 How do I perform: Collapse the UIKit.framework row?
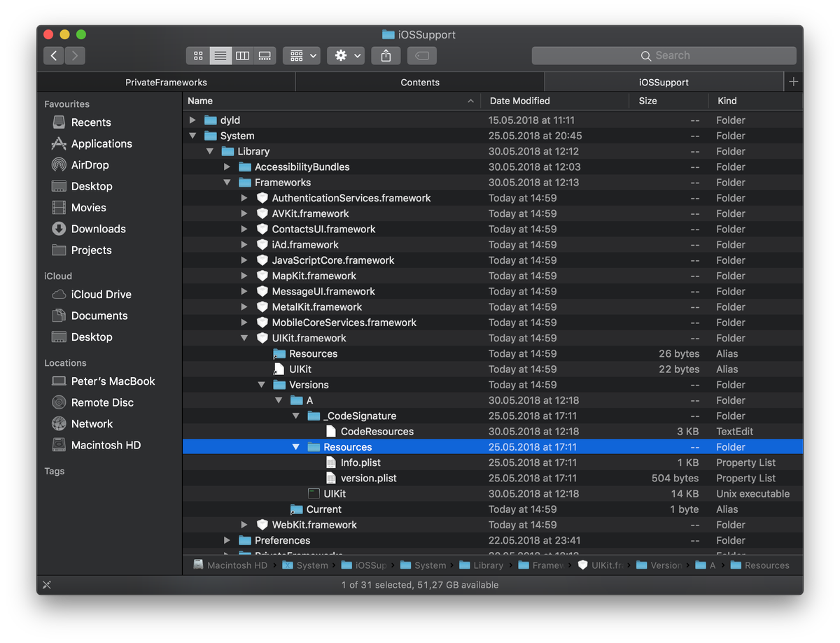(244, 338)
